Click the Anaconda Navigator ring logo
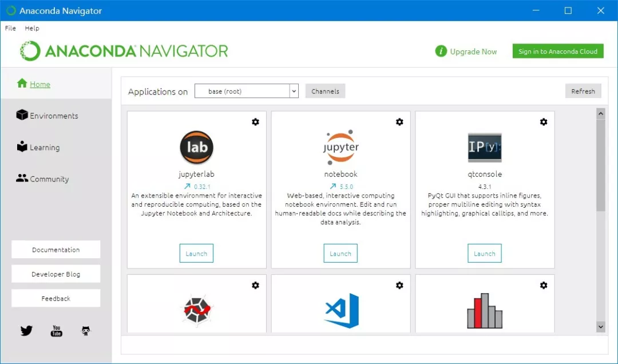This screenshot has height=364, width=618. [30, 51]
